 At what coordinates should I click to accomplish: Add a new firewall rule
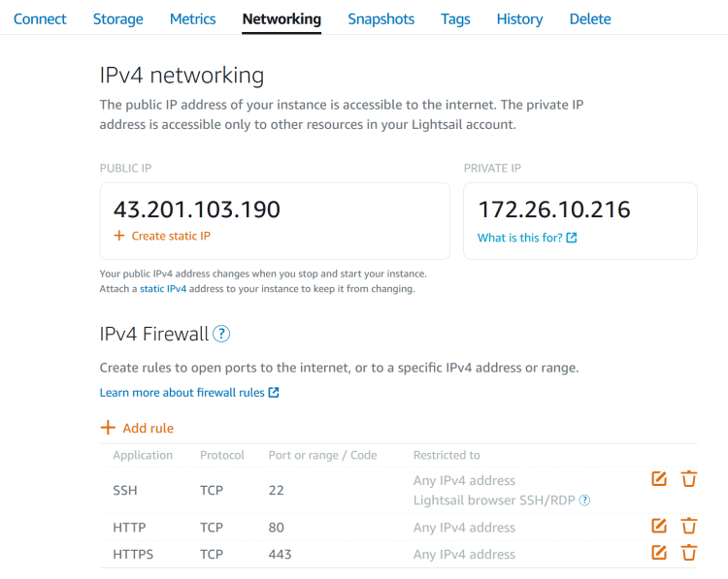(137, 428)
